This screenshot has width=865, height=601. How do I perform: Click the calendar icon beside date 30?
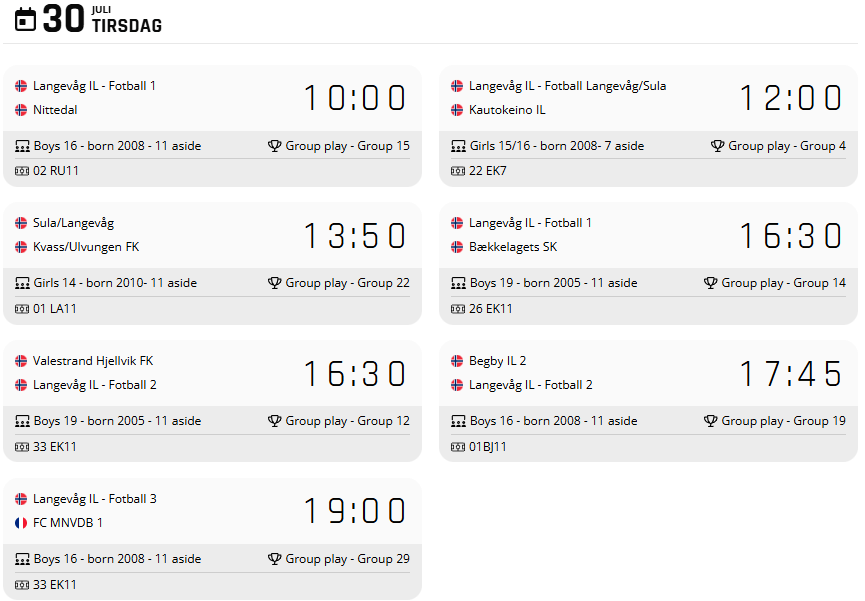[x=26, y=19]
